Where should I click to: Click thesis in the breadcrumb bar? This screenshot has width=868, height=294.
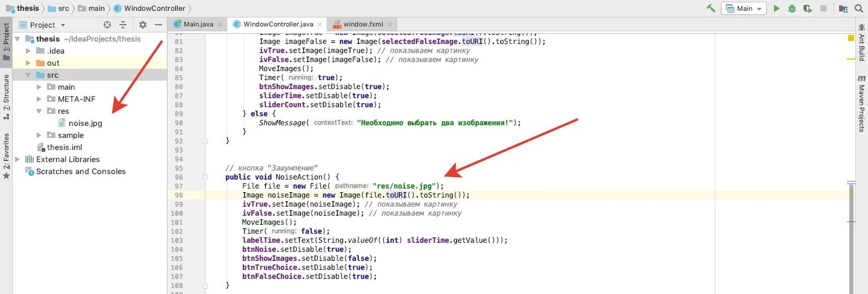point(28,8)
